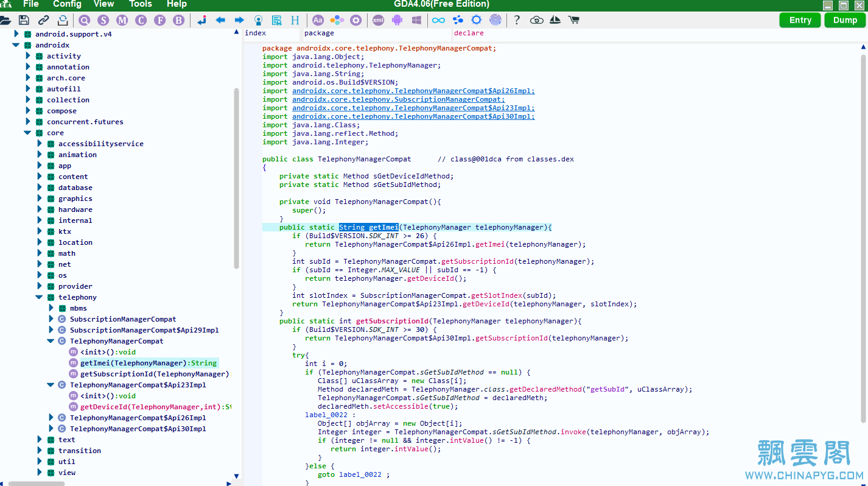Click the purple B toolbar icon

(178, 20)
